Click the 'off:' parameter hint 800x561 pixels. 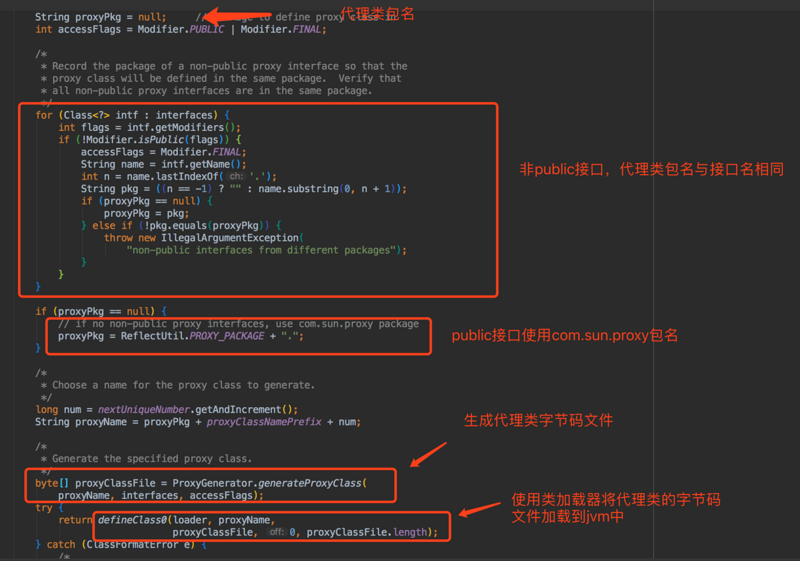tap(277, 532)
